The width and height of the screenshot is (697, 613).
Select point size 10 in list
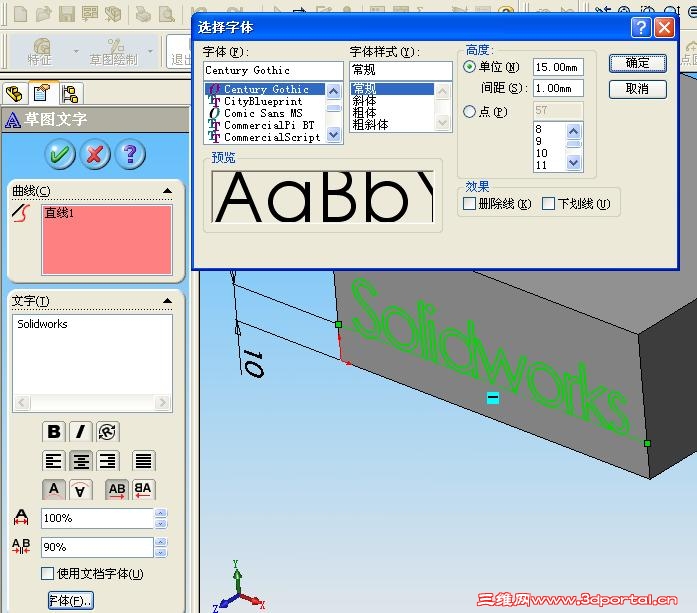tap(550, 153)
